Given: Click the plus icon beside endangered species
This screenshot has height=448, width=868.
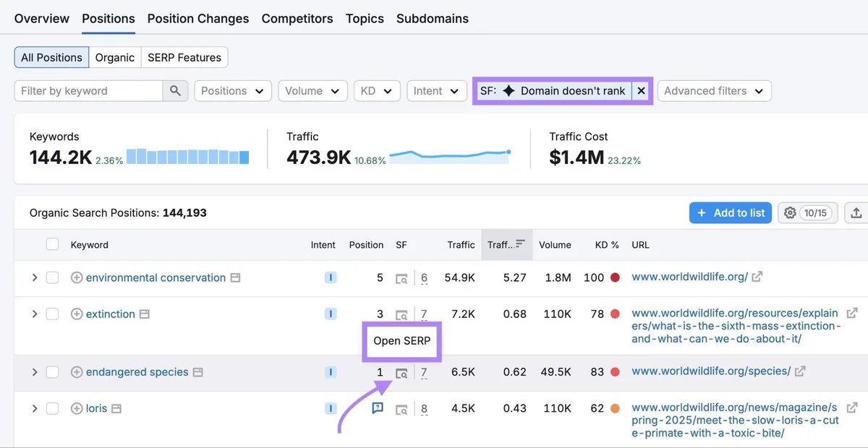Looking at the screenshot, I should click(x=77, y=371).
